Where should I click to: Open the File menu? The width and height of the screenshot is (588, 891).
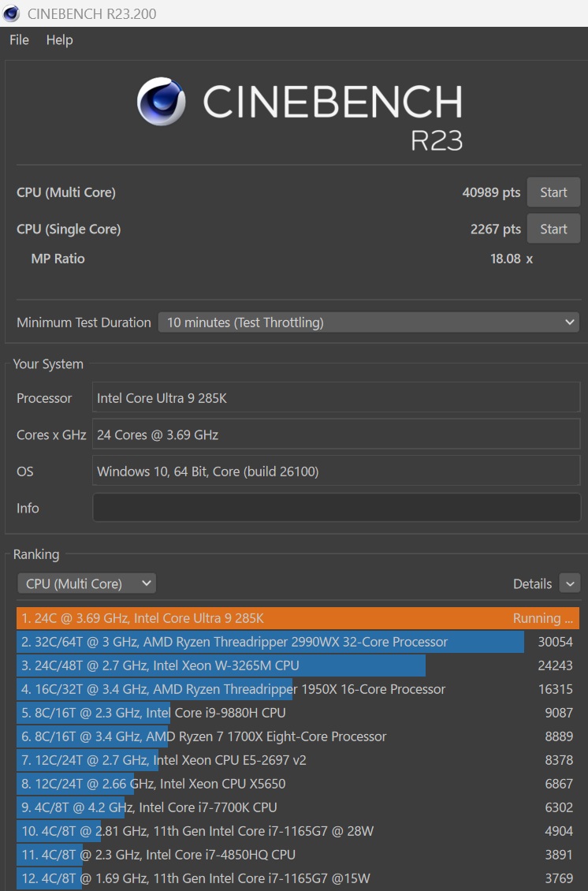20,39
